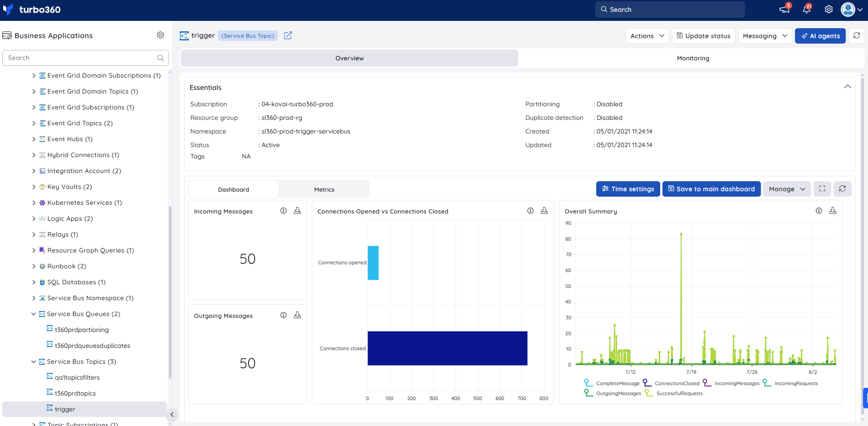
Task: Click the sidebar search magnifier icon
Action: click(x=160, y=58)
